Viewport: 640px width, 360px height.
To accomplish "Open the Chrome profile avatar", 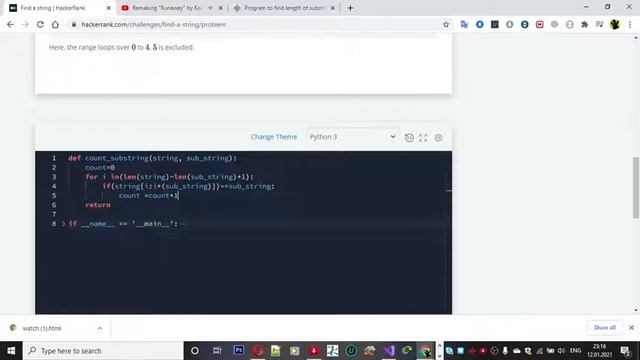I will point(615,24).
